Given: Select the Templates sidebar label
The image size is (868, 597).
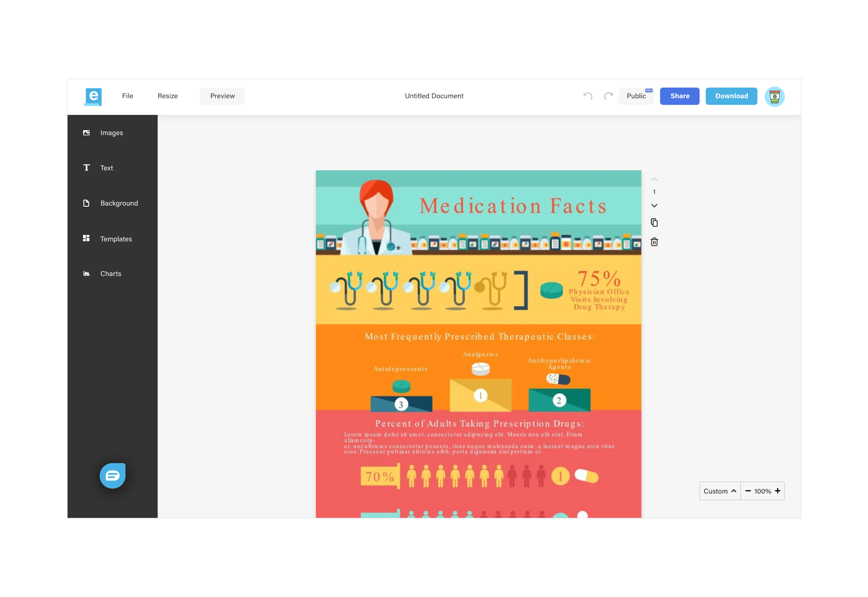Looking at the screenshot, I should 116,239.
